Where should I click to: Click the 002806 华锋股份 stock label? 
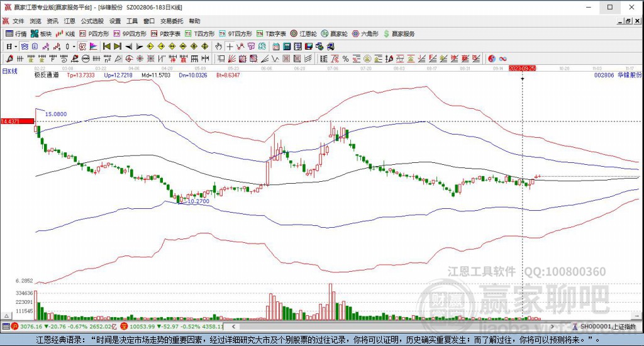[x=618, y=75]
